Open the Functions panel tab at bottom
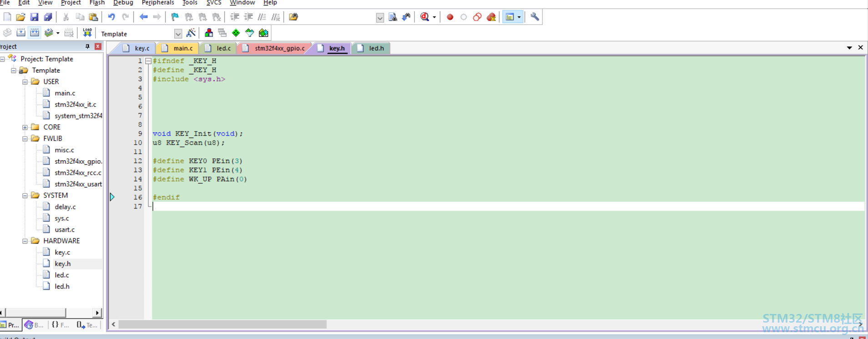The width and height of the screenshot is (868, 339). (x=60, y=325)
